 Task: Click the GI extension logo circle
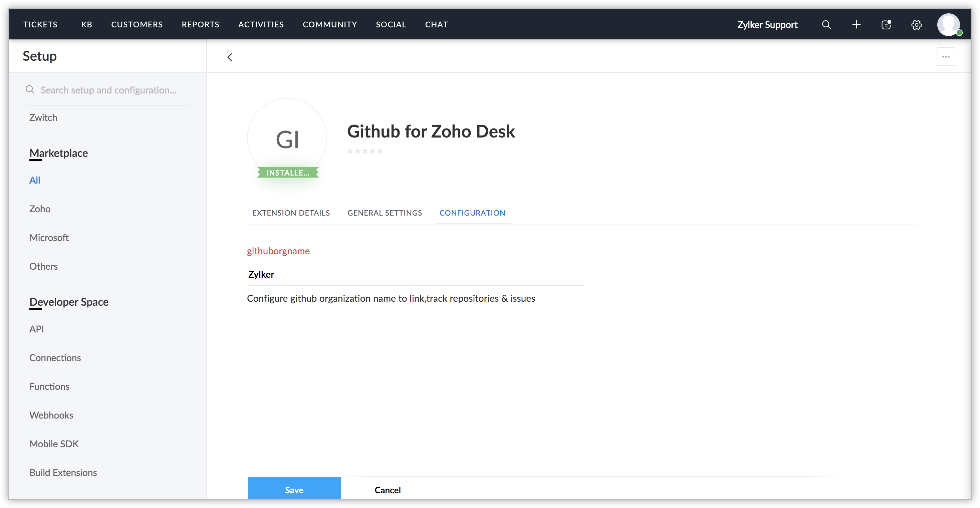287,139
